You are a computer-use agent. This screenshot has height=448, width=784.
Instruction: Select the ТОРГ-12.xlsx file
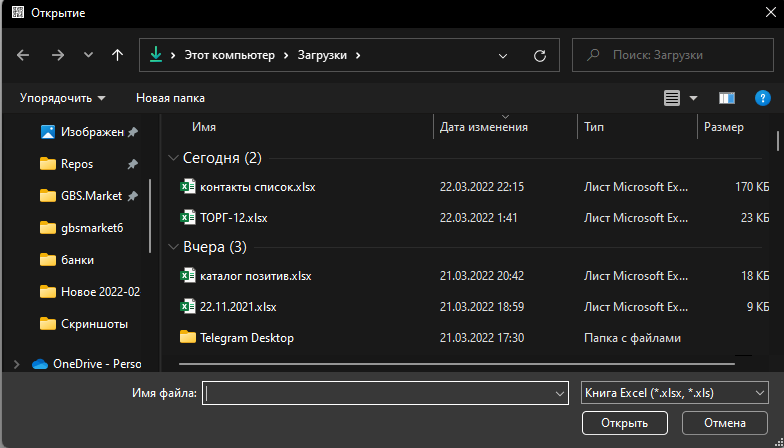(233, 217)
